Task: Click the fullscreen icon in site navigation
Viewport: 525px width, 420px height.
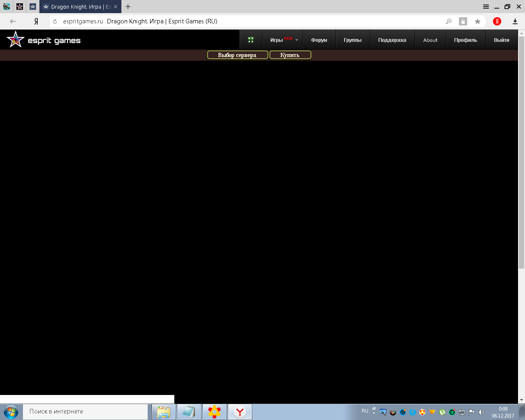Action: [251, 40]
